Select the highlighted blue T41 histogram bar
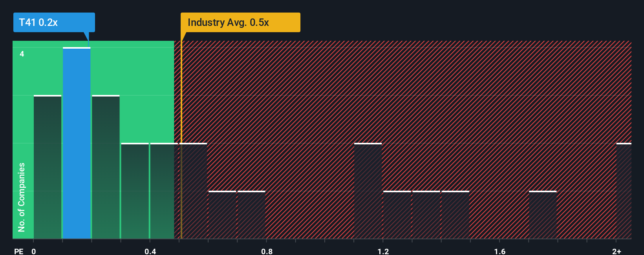Image resolution: width=644 pixels, height=255 pixels. 77,143
